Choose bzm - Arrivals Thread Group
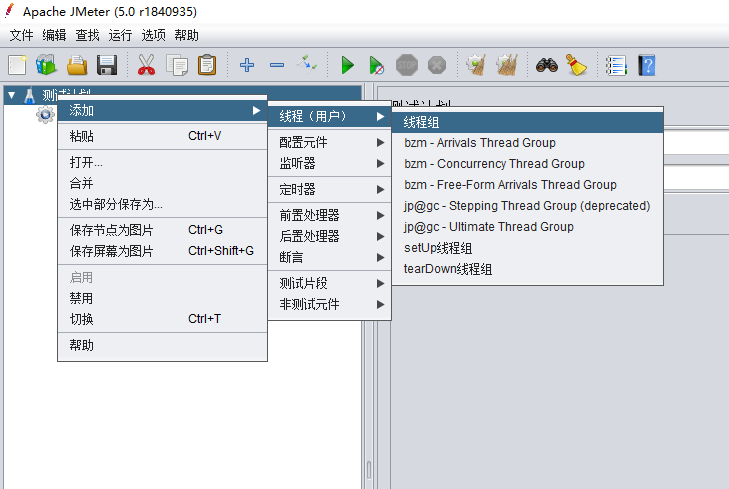Screen dimensions: 729x489 click(527, 143)
